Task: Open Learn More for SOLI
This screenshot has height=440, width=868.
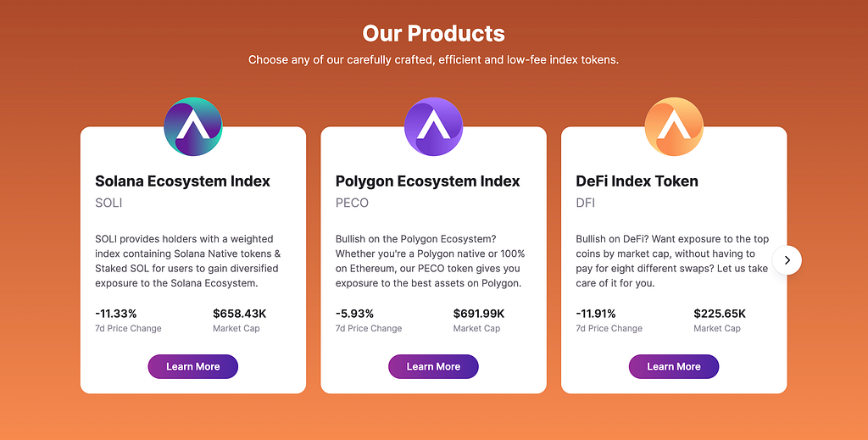Action: click(192, 366)
